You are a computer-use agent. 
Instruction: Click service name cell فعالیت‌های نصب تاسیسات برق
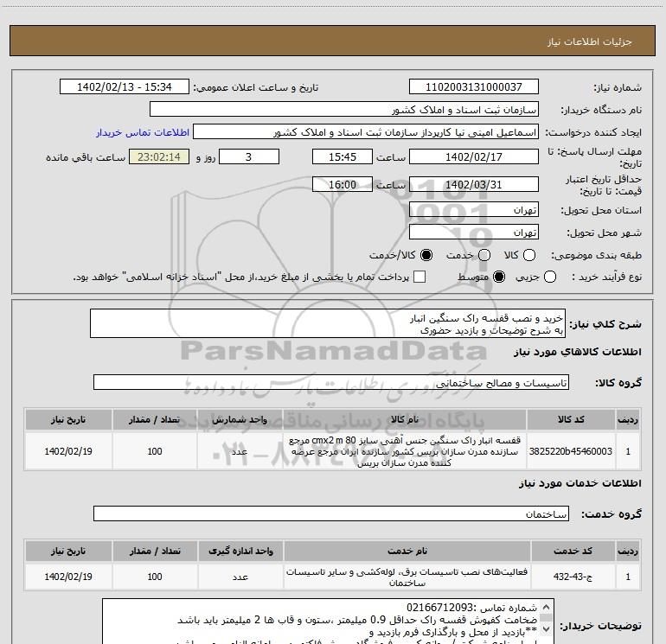[407, 577]
